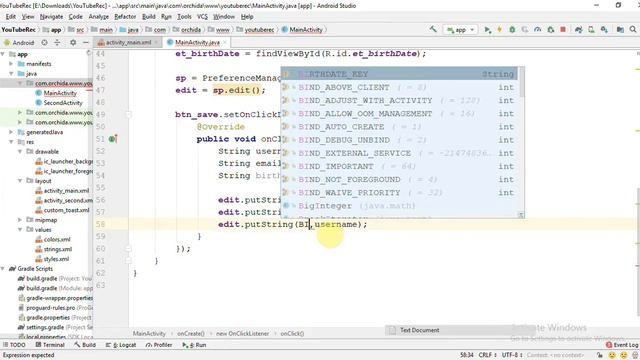Switch to the activity_main.xml editor tab

pos(128,42)
